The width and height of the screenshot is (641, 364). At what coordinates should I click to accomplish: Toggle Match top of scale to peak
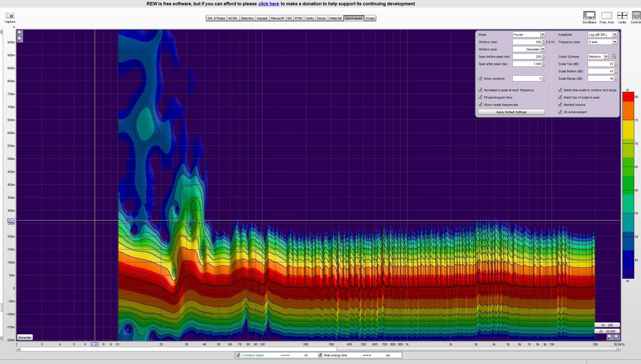(560, 97)
